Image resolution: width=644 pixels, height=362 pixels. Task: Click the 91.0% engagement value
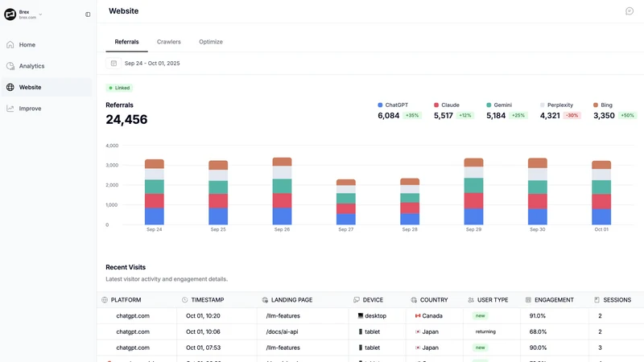coord(538,316)
